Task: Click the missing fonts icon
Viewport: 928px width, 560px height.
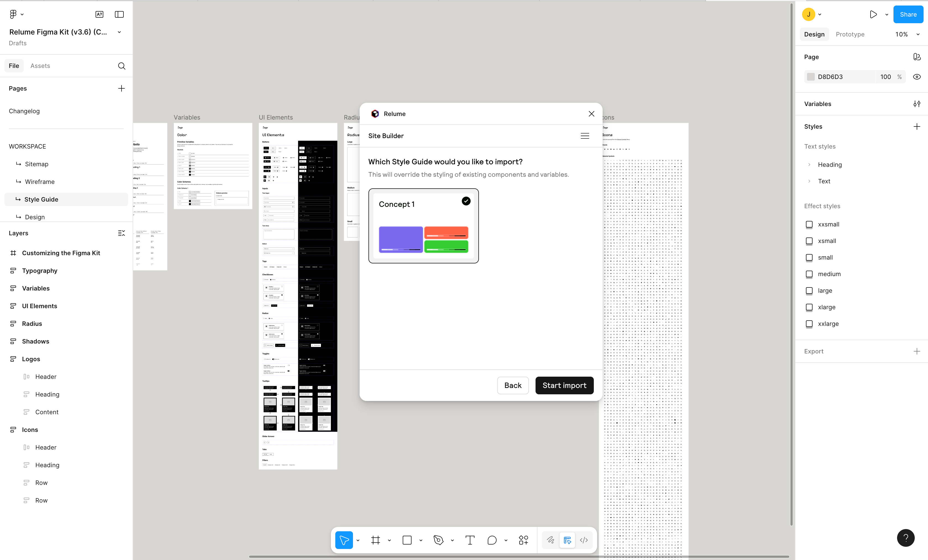Action: pos(99,14)
